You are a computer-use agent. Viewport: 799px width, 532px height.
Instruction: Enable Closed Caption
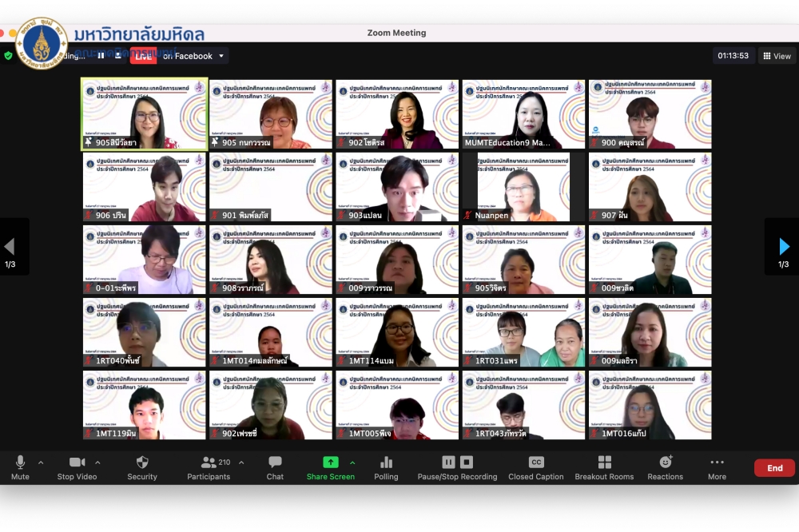536,463
